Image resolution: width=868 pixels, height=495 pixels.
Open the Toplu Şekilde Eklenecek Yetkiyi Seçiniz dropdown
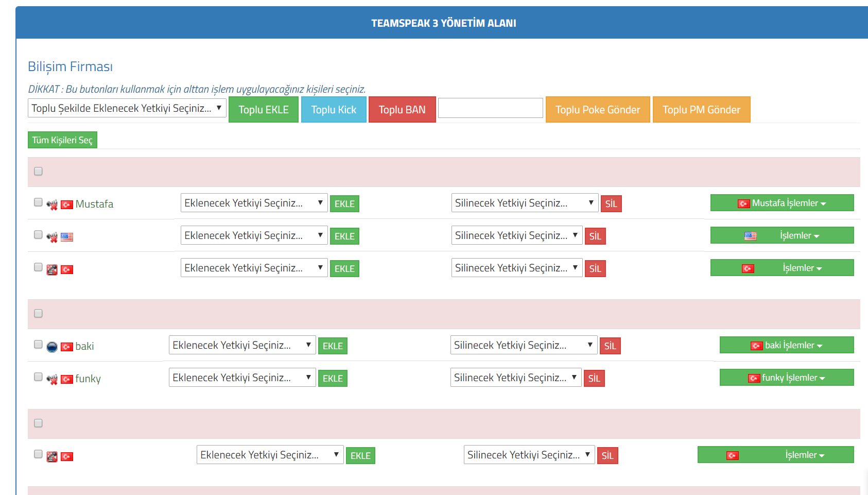click(x=127, y=108)
